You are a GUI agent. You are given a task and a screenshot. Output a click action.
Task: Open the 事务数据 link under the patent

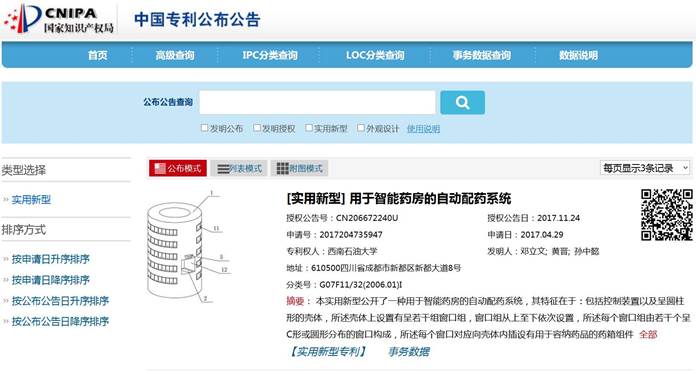pyautogui.click(x=409, y=352)
